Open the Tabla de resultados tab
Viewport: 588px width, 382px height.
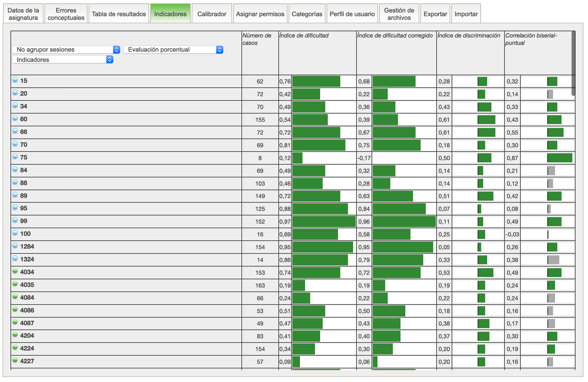(x=119, y=14)
